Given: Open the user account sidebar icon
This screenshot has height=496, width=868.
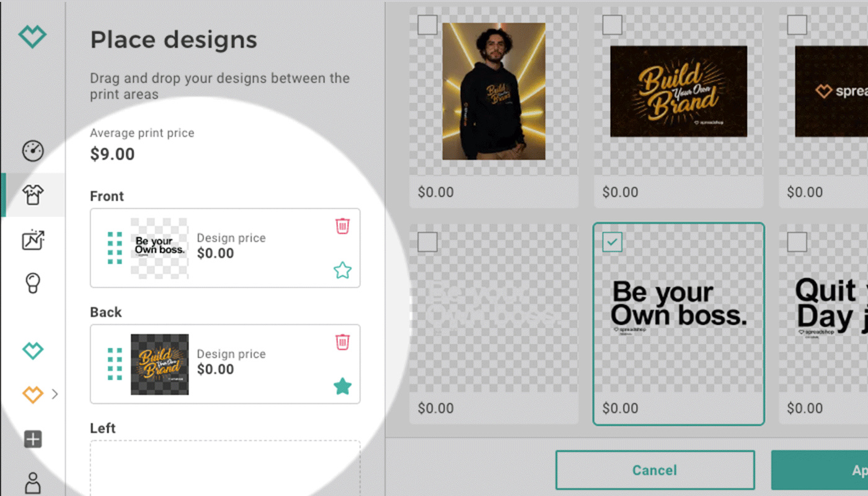Looking at the screenshot, I should 33,483.
